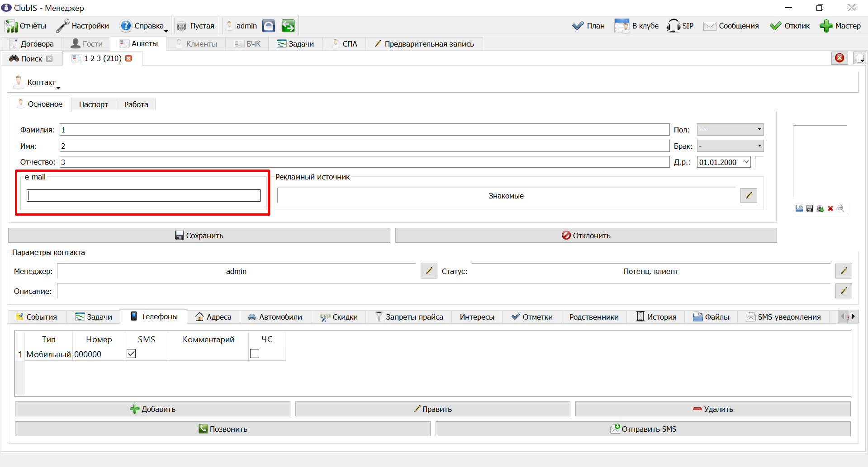Image resolution: width=868 pixels, height=467 pixels.
Task: Delete contact photo with red X icon
Action: 830,208
